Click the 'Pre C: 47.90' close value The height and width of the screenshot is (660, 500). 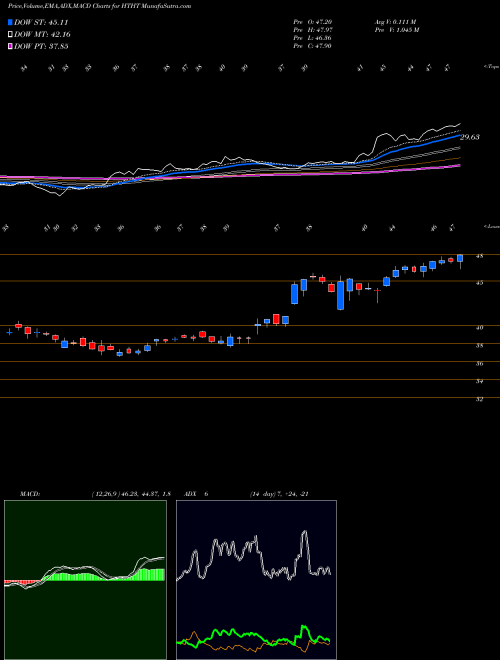[x=313, y=46]
